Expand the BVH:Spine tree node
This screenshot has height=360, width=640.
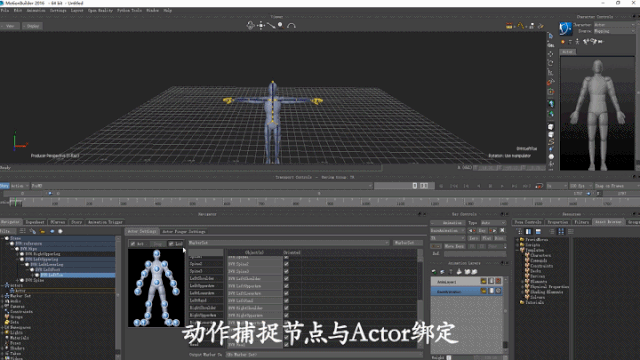pyautogui.click(x=17, y=280)
